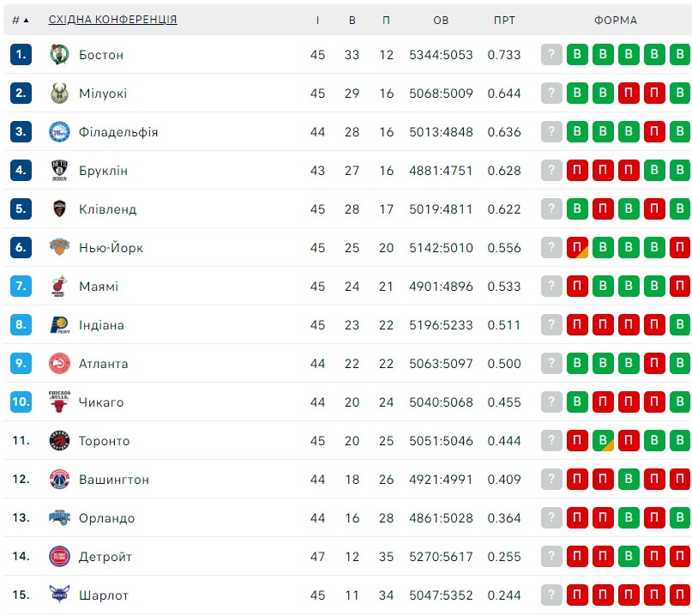Click the Chicago Bulls logo

click(x=59, y=402)
